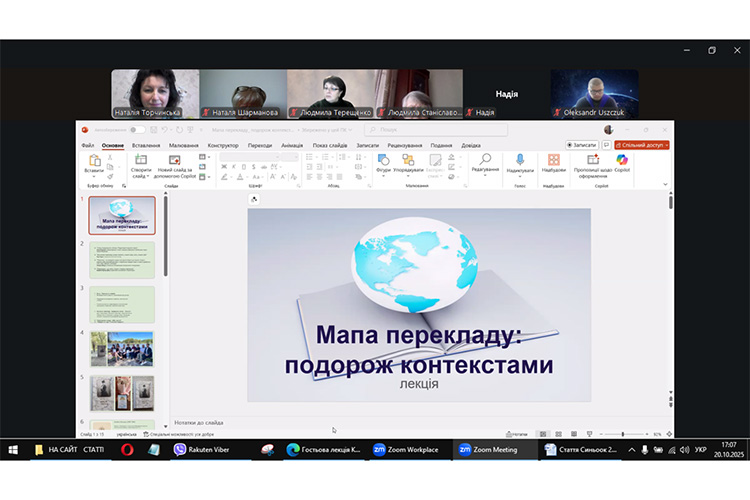750x500 pixels.
Task: Adjust the zoom slider in status bar
Action: [623, 434]
